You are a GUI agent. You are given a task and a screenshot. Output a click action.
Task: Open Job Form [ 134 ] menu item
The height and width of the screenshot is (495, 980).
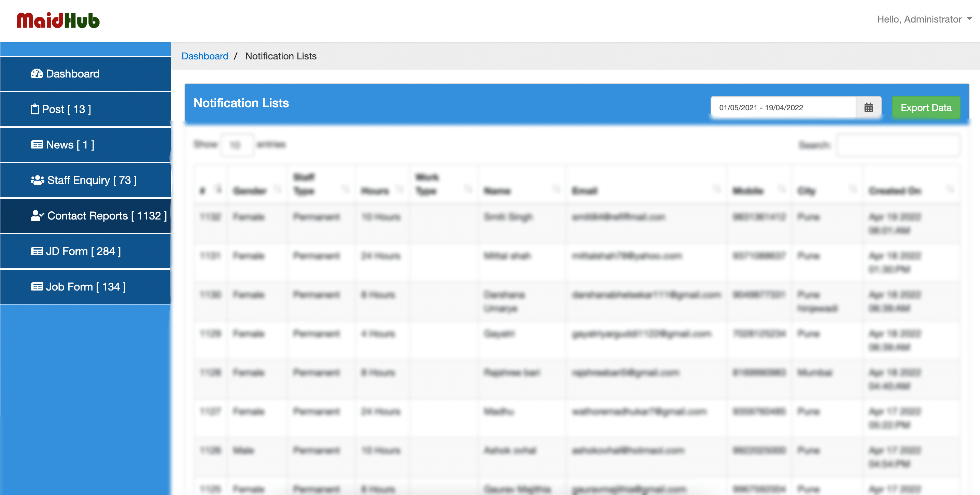pyautogui.click(x=86, y=286)
